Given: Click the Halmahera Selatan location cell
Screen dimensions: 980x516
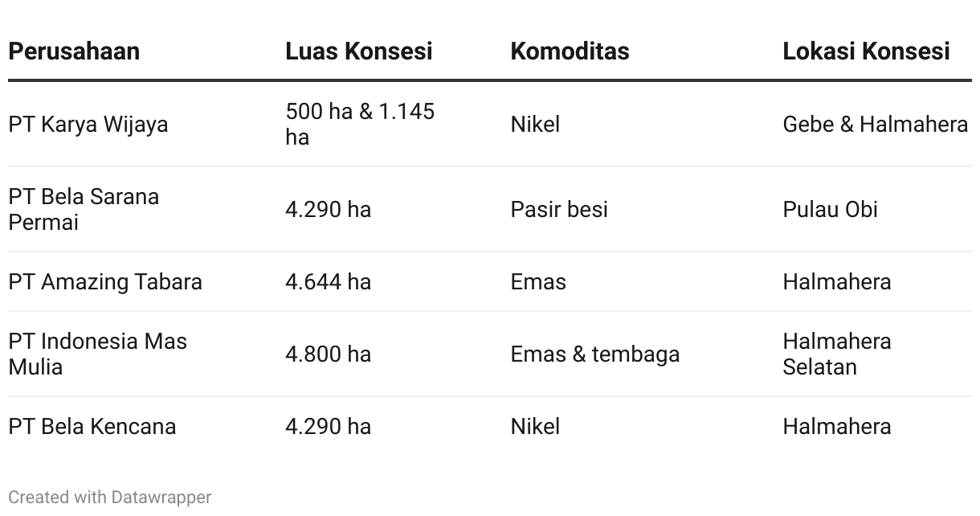Looking at the screenshot, I should (x=837, y=354).
